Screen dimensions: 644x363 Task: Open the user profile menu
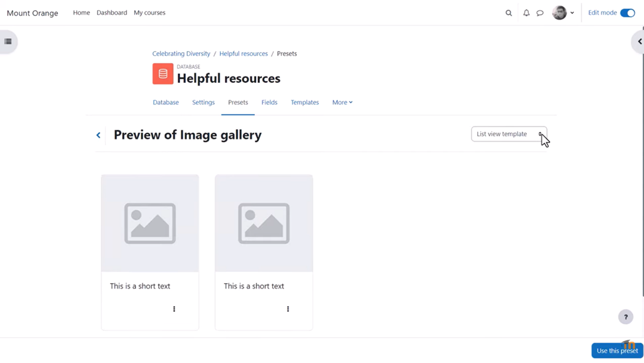click(563, 13)
